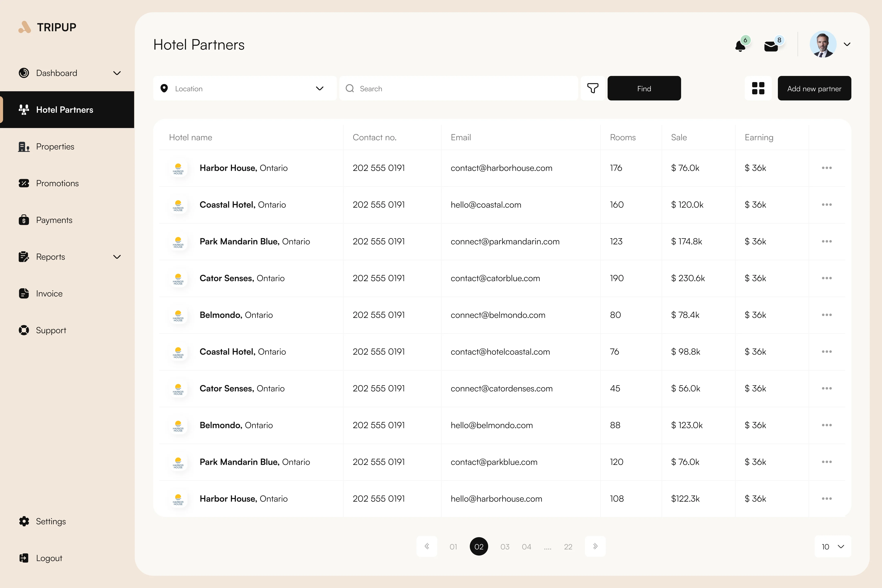Open three-dot menu for Belmondo 80-room row
The height and width of the screenshot is (588, 882).
[x=826, y=315]
